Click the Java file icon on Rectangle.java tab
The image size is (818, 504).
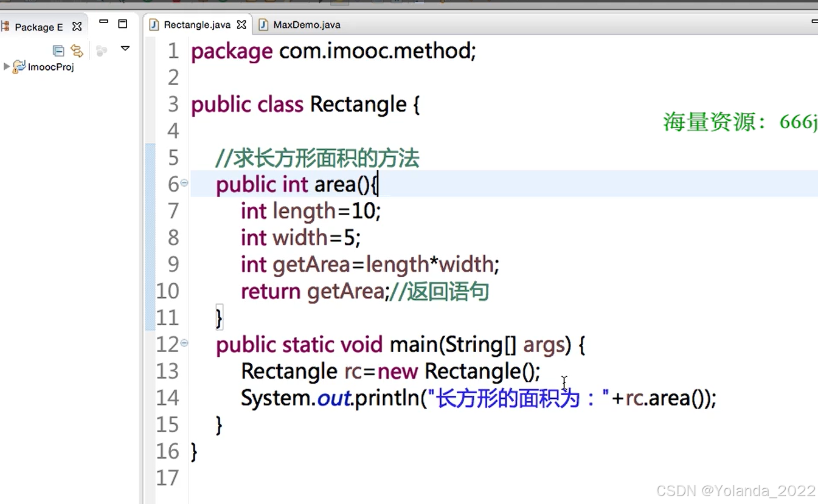coord(154,24)
